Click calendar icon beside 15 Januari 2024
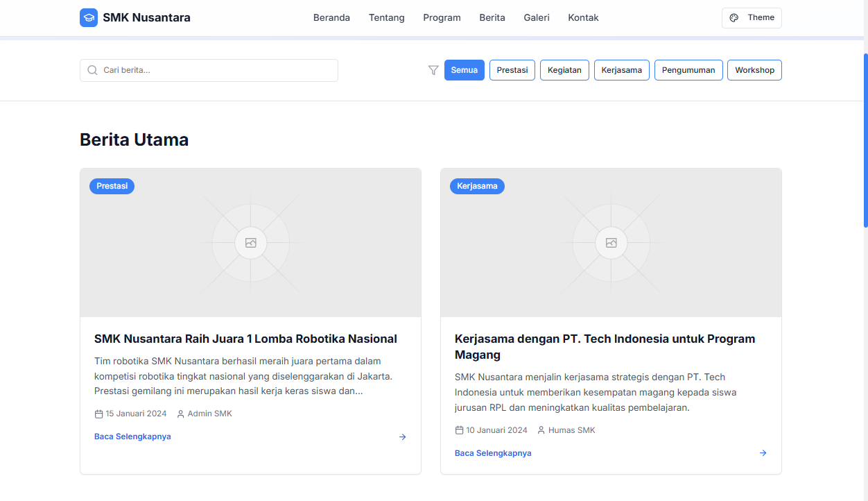The width and height of the screenshot is (868, 501). (98, 414)
